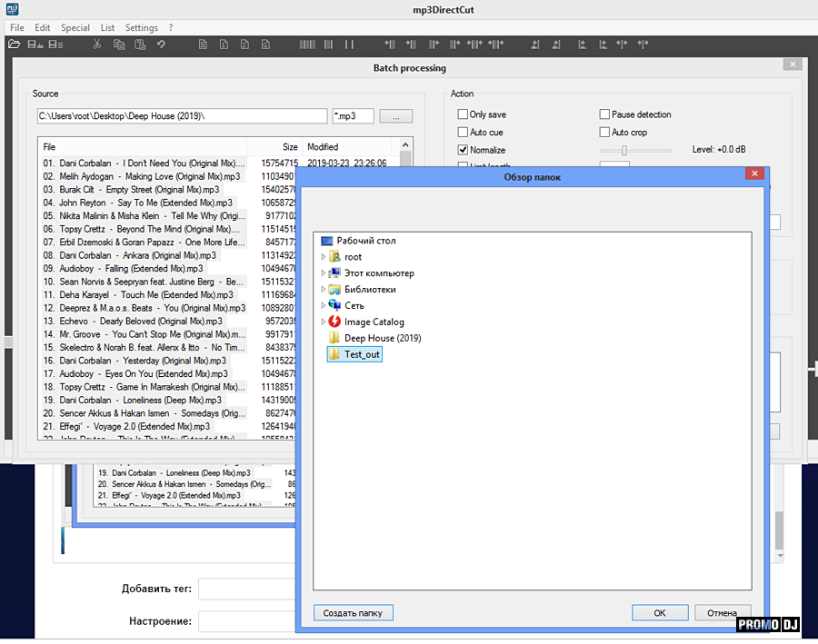The image size is (818, 644).
Task: Enable the Only save checkbox
Action: 463,114
